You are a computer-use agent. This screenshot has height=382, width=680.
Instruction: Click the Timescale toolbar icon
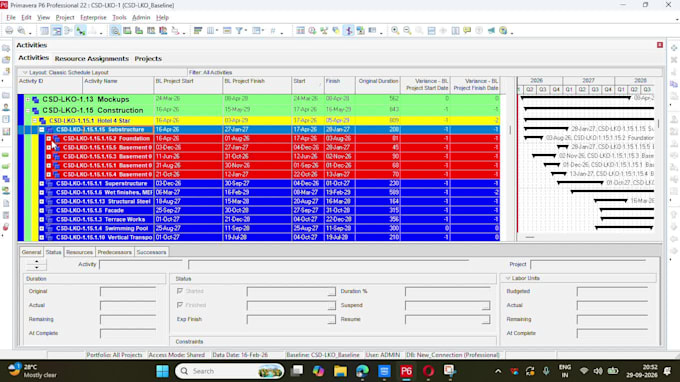click(227, 30)
